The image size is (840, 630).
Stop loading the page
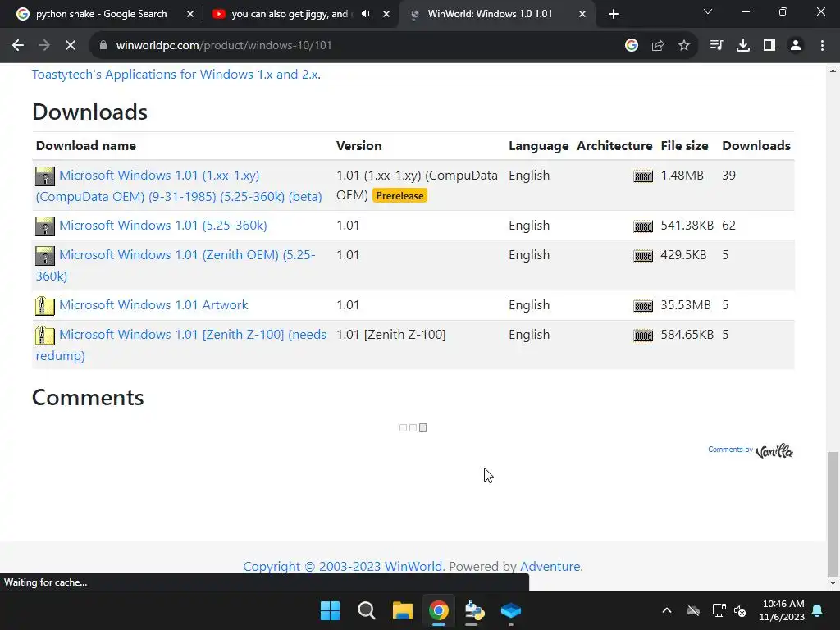click(x=71, y=46)
